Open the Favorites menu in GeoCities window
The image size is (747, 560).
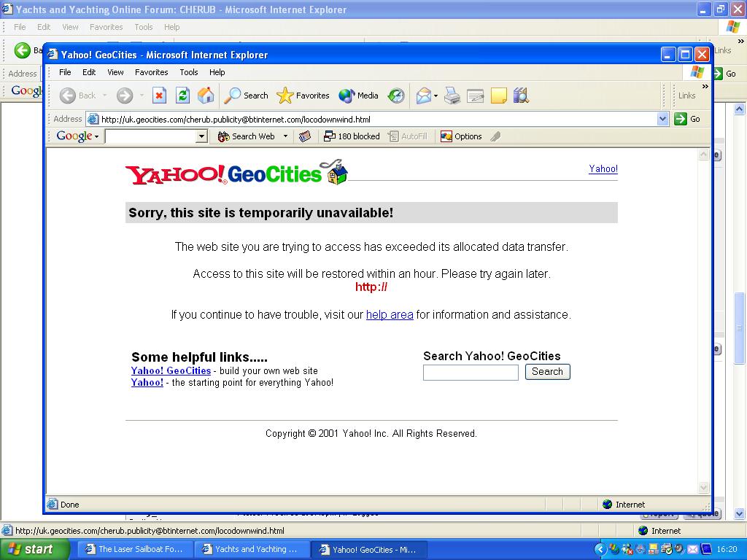152,72
